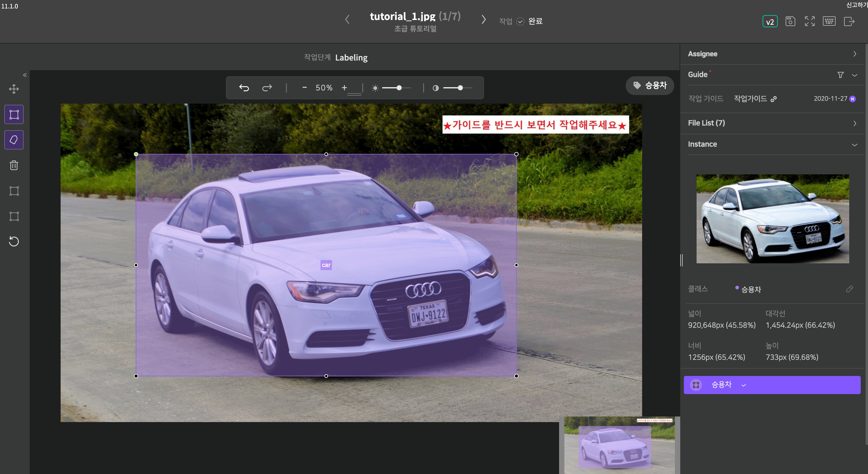The height and width of the screenshot is (474, 868).
Task: Undo the last action
Action: 244,88
